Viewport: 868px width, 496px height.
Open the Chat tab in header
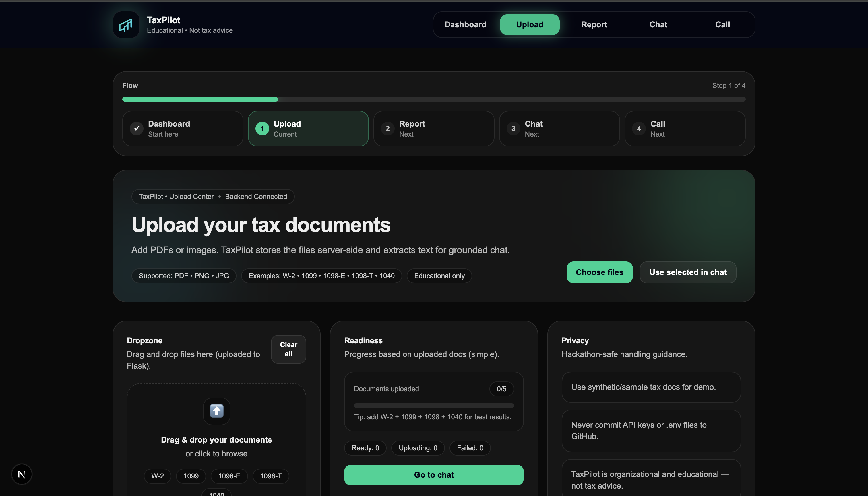coord(658,24)
